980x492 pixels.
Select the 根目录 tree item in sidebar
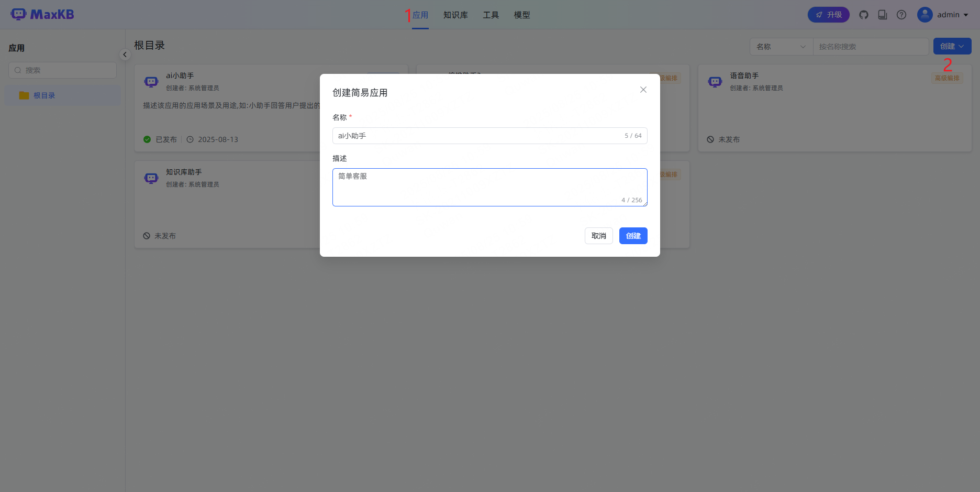[62, 95]
